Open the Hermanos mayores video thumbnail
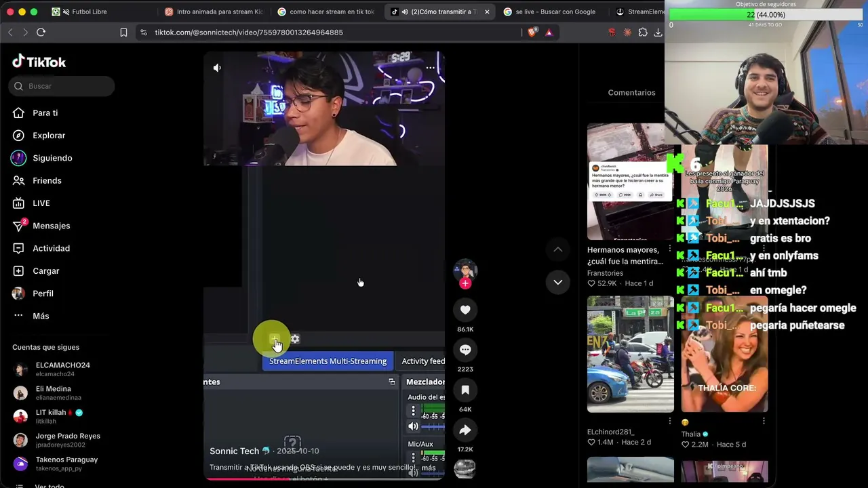Viewport: 868px width, 488px height. pyautogui.click(x=630, y=182)
